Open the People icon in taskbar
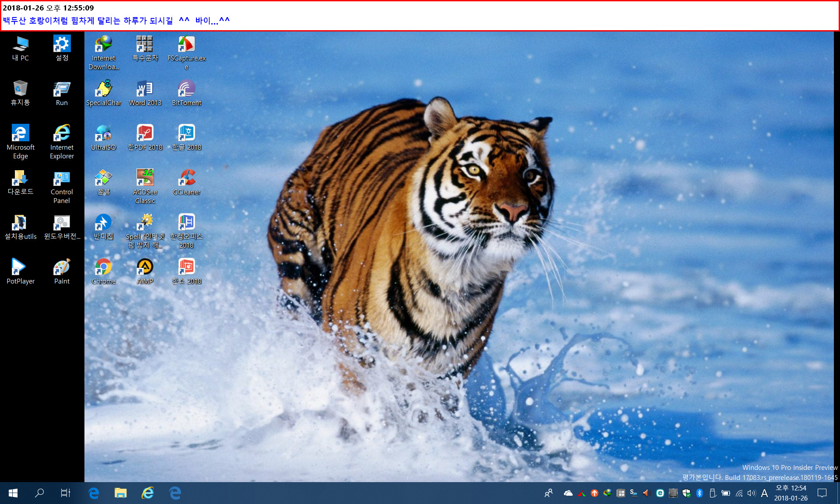 pos(549,493)
